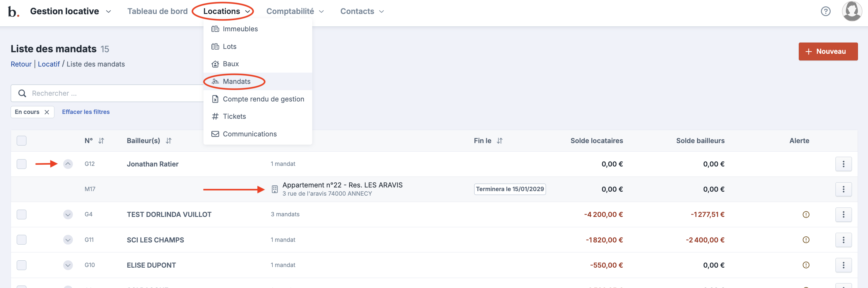Collapse the G12 Jonathan Ratier row
Viewport: 868px width, 288px height.
(68, 164)
